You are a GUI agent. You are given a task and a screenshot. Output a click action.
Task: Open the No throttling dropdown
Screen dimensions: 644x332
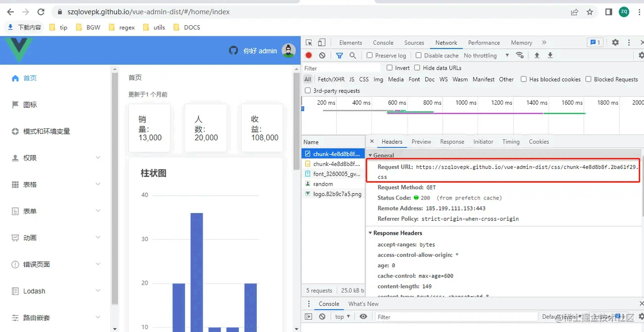point(486,55)
